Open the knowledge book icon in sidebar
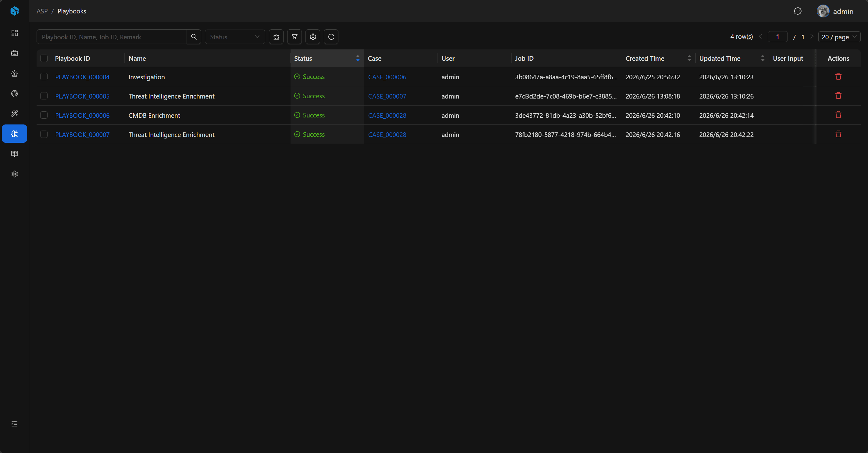 click(x=15, y=154)
